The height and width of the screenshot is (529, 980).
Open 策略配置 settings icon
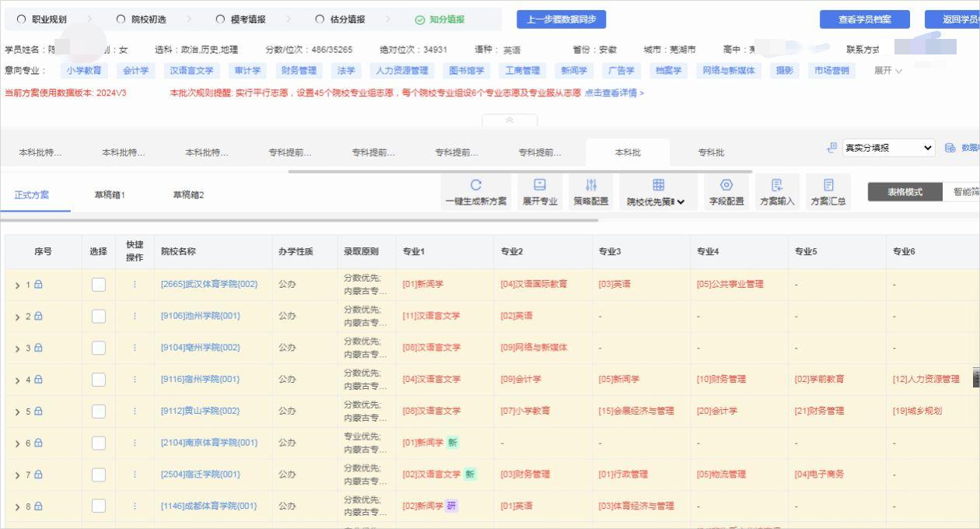(590, 184)
